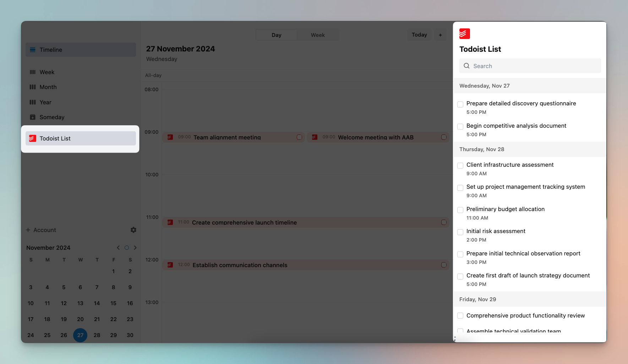Switch to the Week view tab

(x=318, y=35)
